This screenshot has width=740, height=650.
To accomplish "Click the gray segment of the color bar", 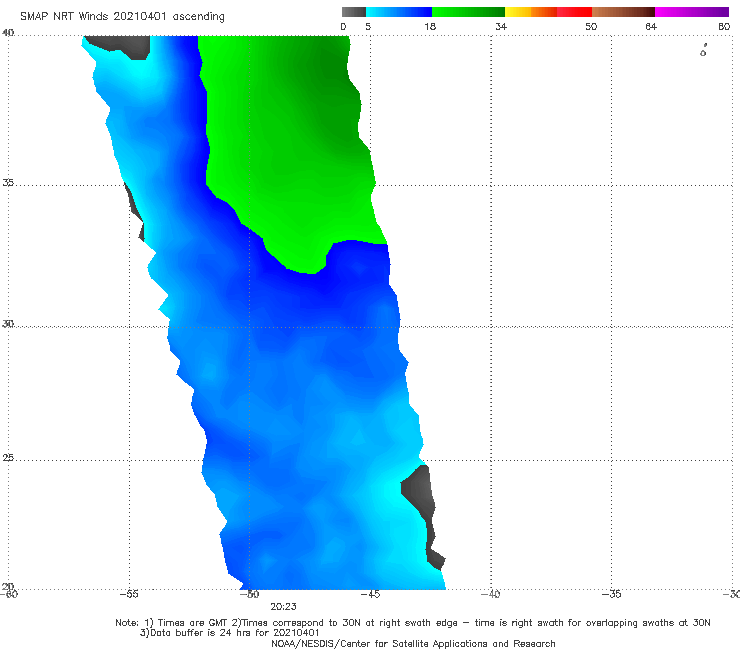I will click(x=353, y=12).
